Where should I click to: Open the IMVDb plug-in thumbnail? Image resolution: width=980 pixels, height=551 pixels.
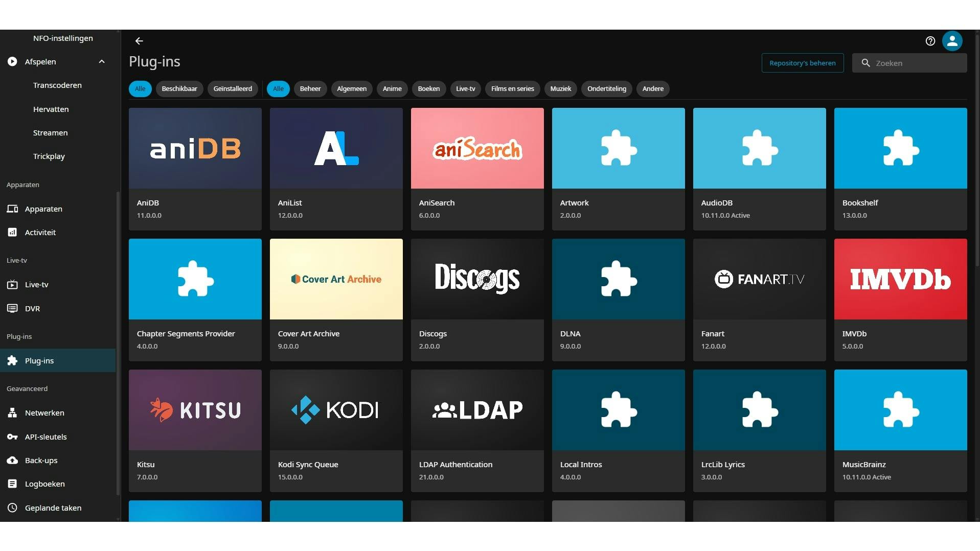tap(901, 279)
